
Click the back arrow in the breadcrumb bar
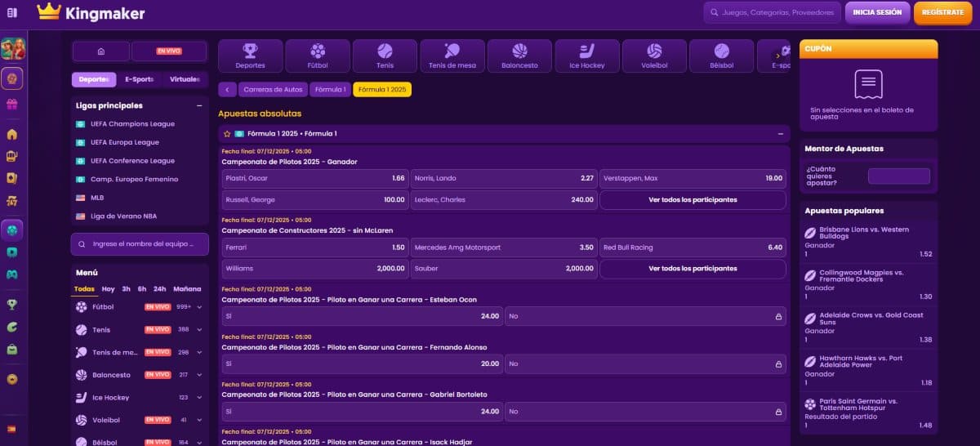coord(227,89)
